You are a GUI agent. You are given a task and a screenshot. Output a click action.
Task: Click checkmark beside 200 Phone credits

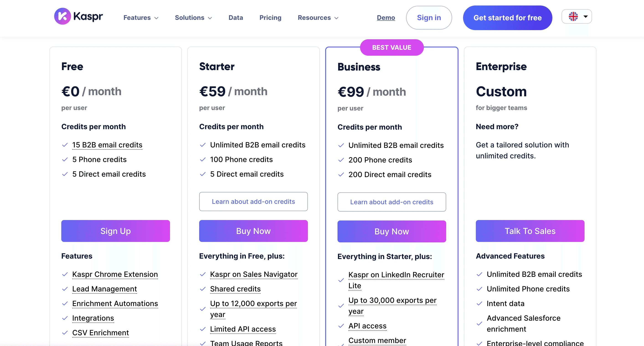(341, 160)
